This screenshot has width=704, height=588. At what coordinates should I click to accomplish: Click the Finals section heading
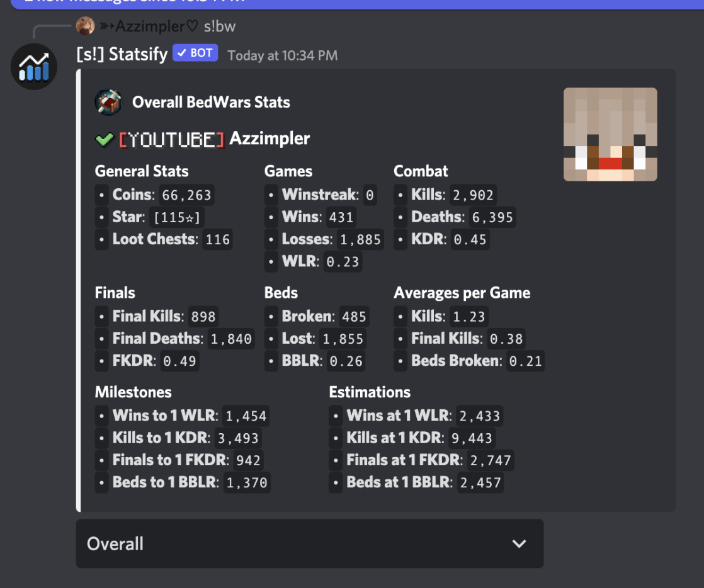tap(115, 293)
